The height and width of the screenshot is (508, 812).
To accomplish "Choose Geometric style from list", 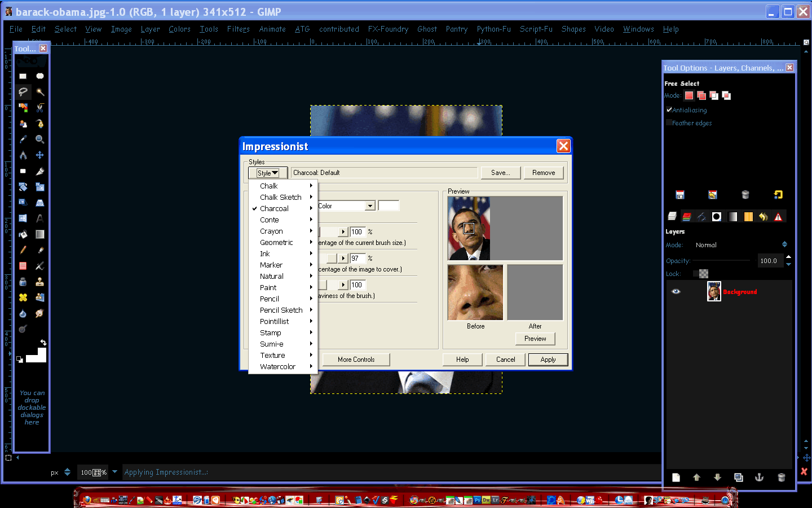I will (x=283, y=242).
